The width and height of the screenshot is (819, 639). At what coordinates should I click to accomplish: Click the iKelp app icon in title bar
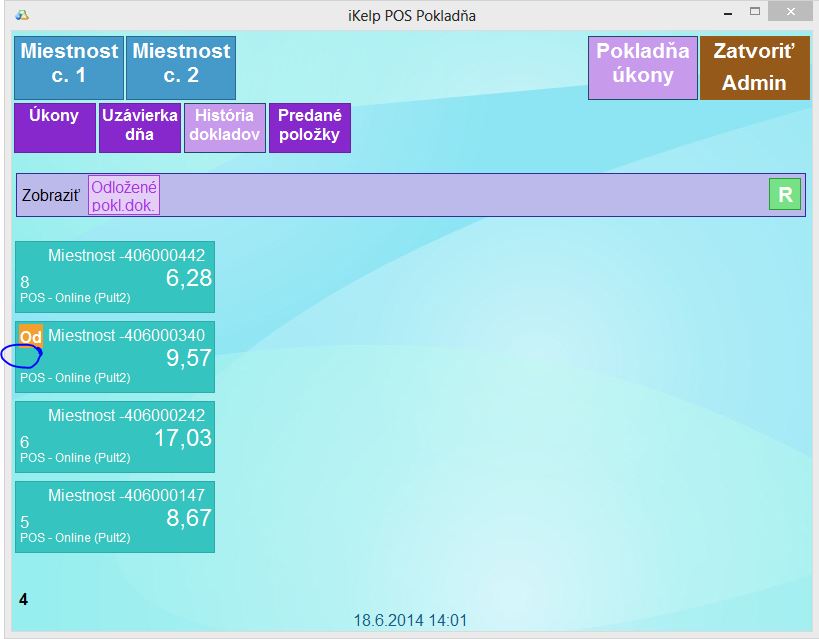22,14
